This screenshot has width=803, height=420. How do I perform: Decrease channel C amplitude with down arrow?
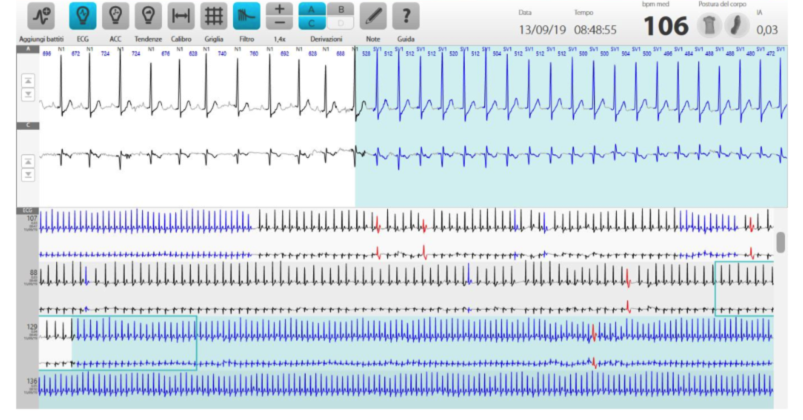(28, 175)
